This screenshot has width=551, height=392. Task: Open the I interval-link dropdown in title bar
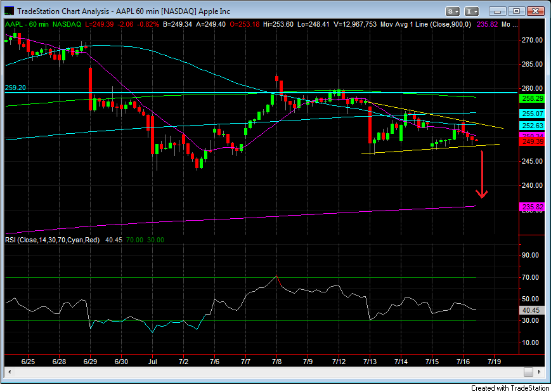(472, 11)
